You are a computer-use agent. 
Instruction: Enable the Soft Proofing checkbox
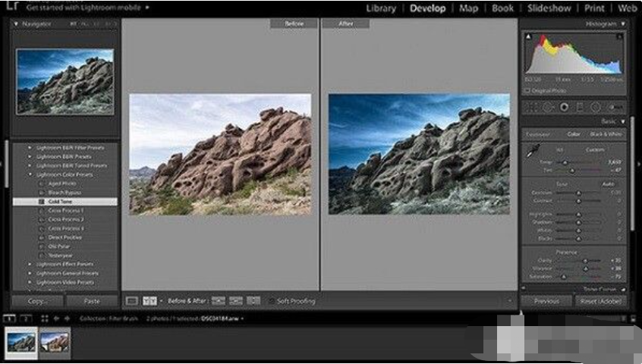(x=272, y=301)
